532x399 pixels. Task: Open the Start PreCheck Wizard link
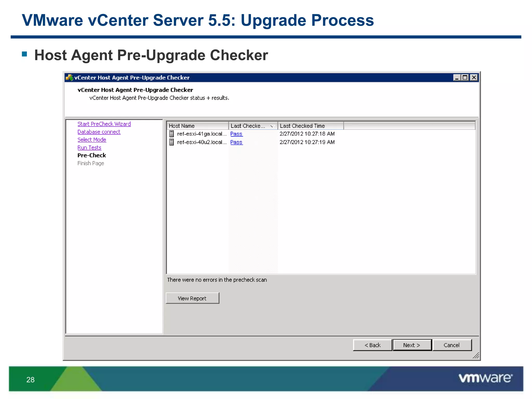click(104, 124)
